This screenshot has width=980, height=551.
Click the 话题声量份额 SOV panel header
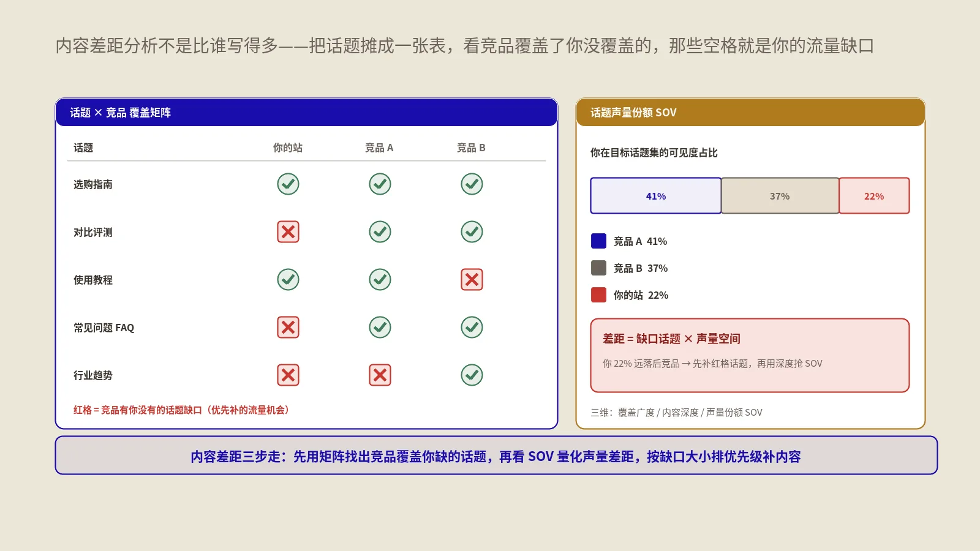[x=750, y=112]
